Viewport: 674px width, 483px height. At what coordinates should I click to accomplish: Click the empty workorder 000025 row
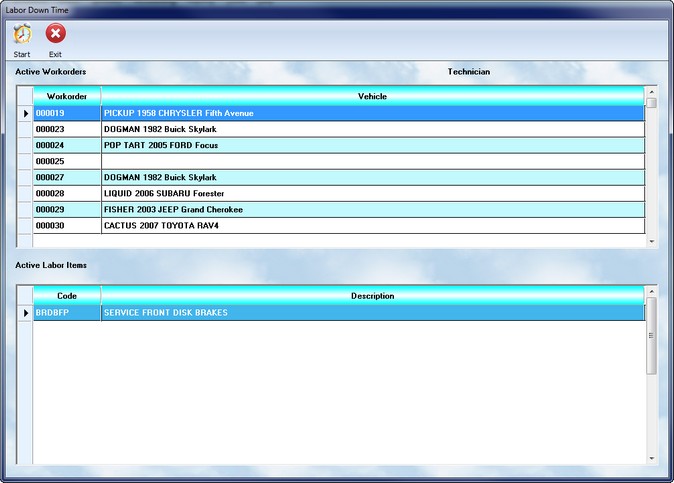coord(67,161)
